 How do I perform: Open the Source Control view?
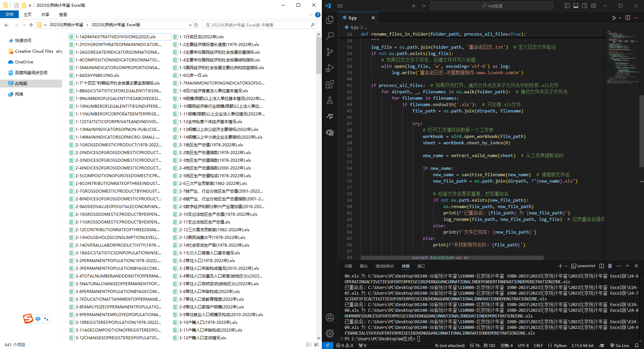(x=330, y=52)
